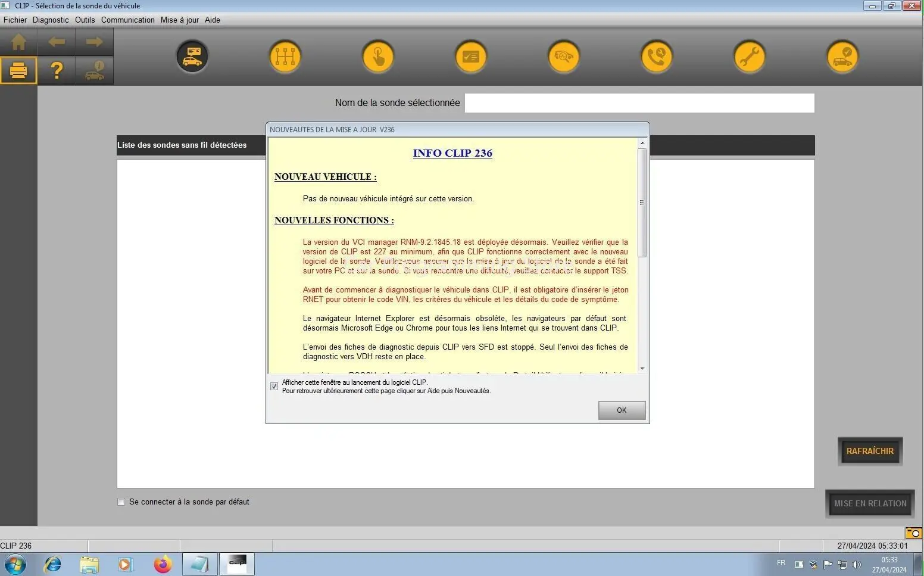Click the network tray icon

pyautogui.click(x=842, y=564)
